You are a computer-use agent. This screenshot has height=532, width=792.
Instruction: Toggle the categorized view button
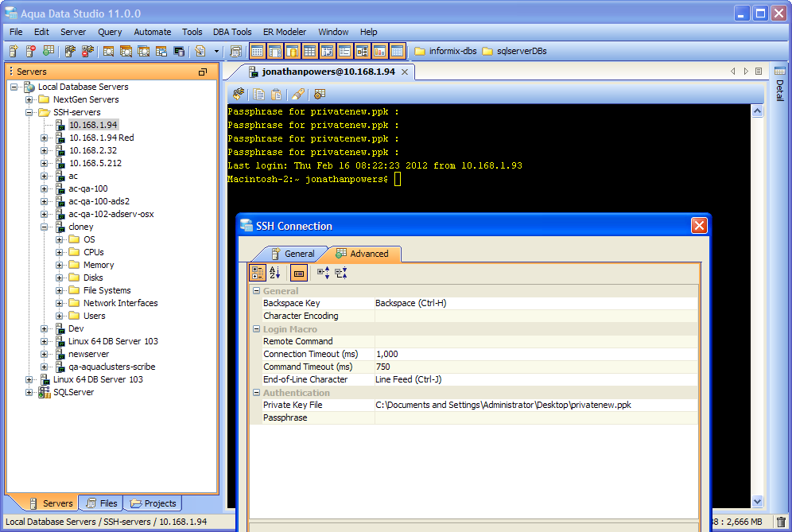[258, 273]
